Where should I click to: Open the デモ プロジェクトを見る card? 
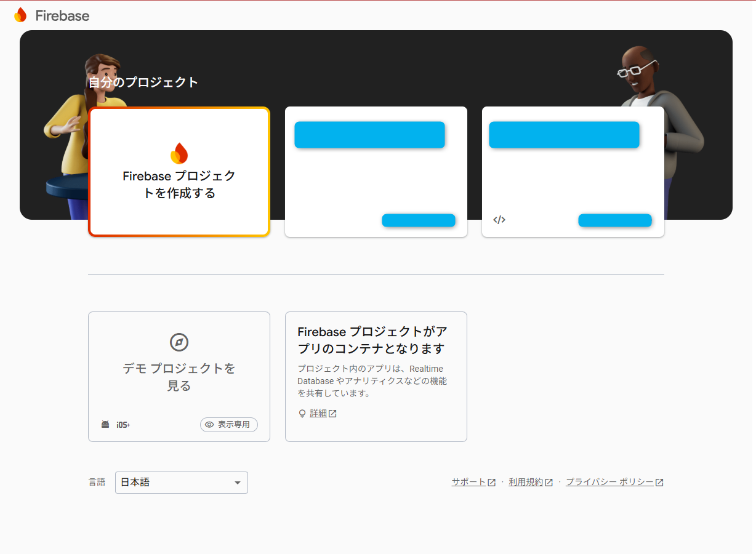point(179,377)
